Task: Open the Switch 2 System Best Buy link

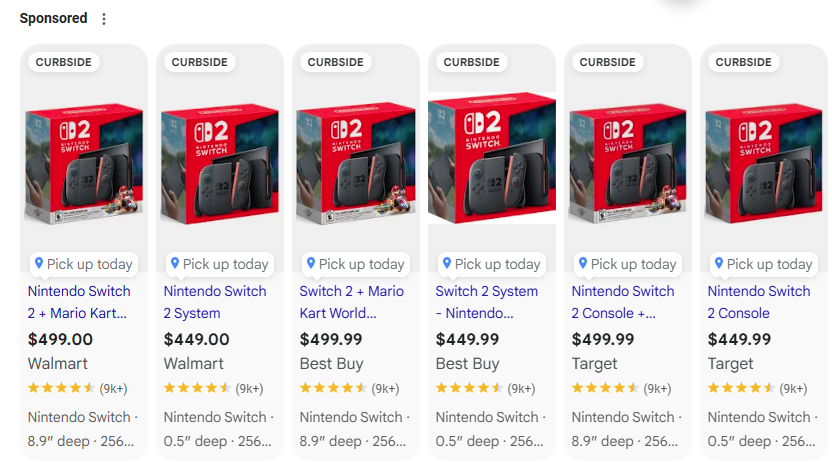Action: pyautogui.click(x=487, y=302)
